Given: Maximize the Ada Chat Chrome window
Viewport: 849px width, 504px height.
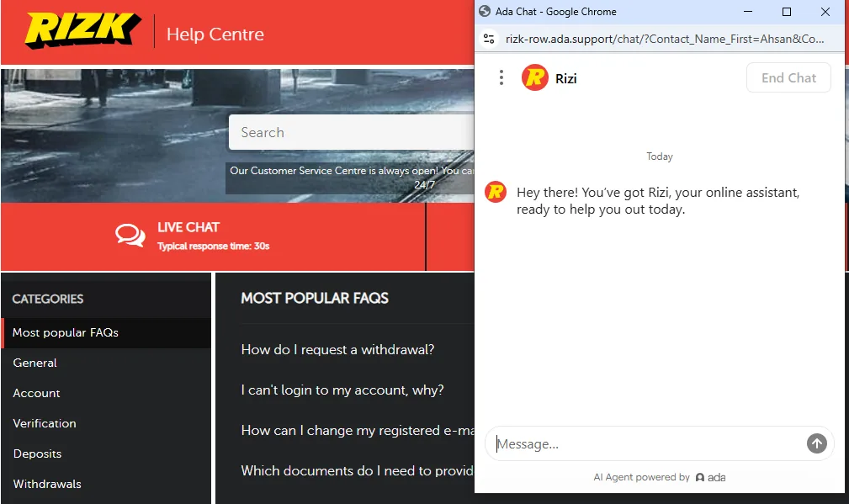Looking at the screenshot, I should [787, 12].
